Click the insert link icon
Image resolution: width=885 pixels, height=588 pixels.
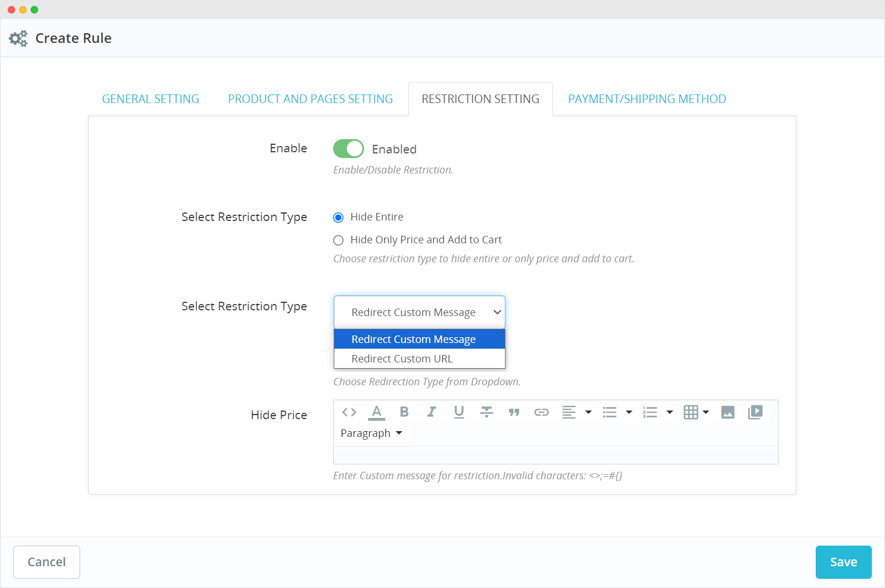click(x=542, y=412)
